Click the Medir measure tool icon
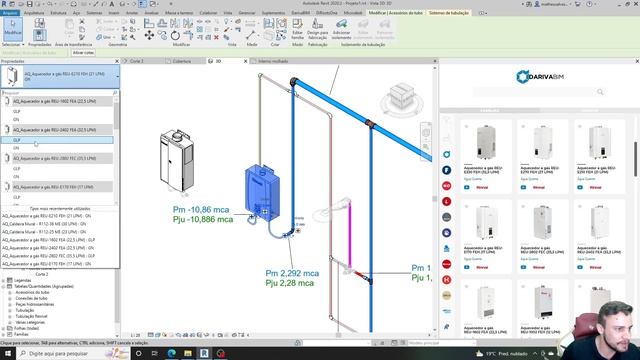The height and width of the screenshot is (360, 640). point(250,35)
